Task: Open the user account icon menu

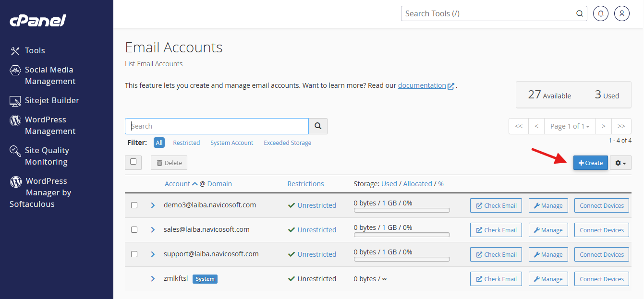Action: pyautogui.click(x=621, y=13)
